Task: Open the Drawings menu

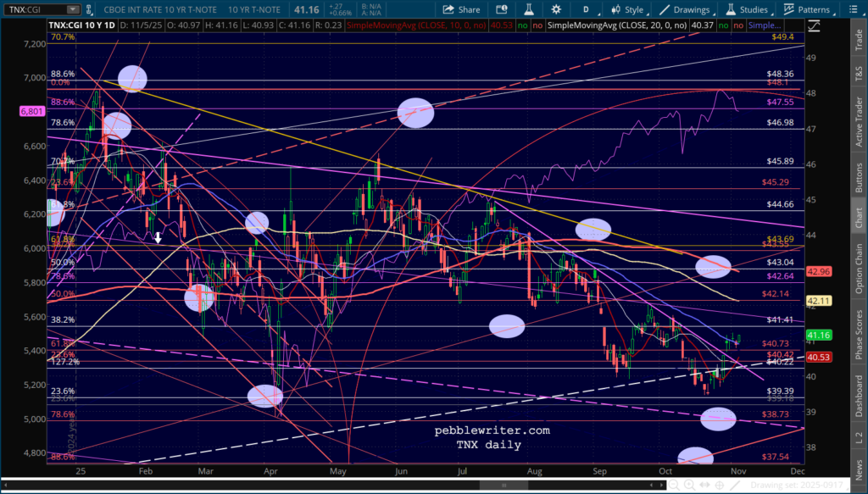Action: pyautogui.click(x=684, y=10)
